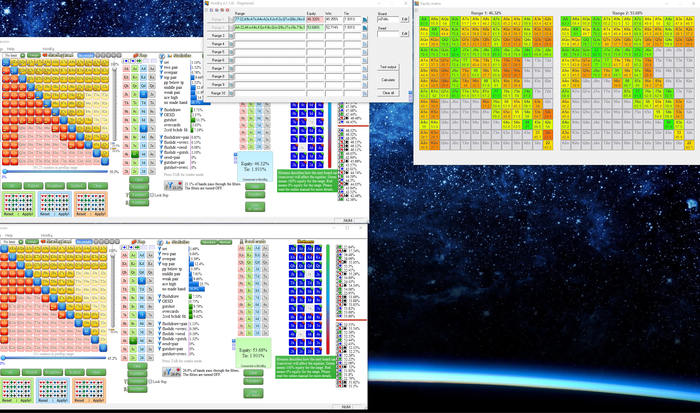700x413 pixels.
Task: Click the Pocket button in upper Flopzilla window
Action: [33, 186]
